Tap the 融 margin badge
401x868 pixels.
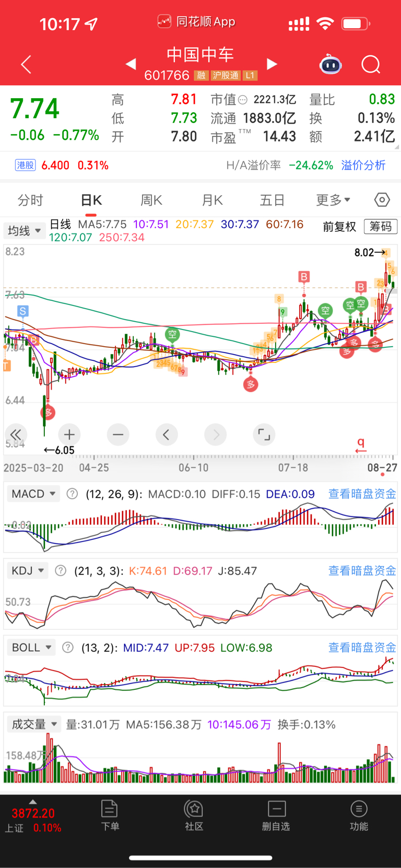click(201, 76)
